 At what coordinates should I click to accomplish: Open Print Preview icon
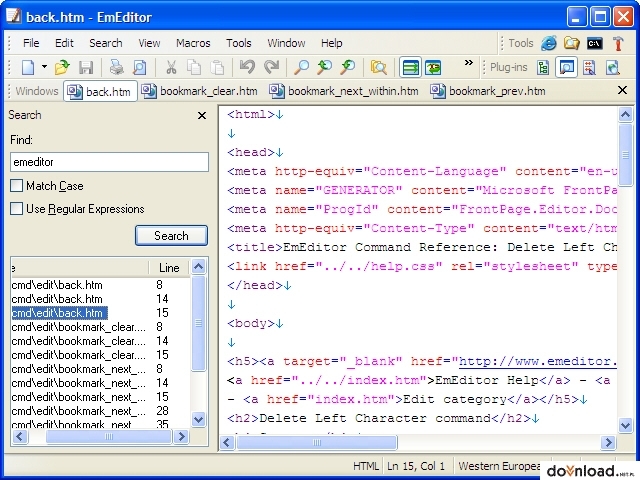pos(140,67)
